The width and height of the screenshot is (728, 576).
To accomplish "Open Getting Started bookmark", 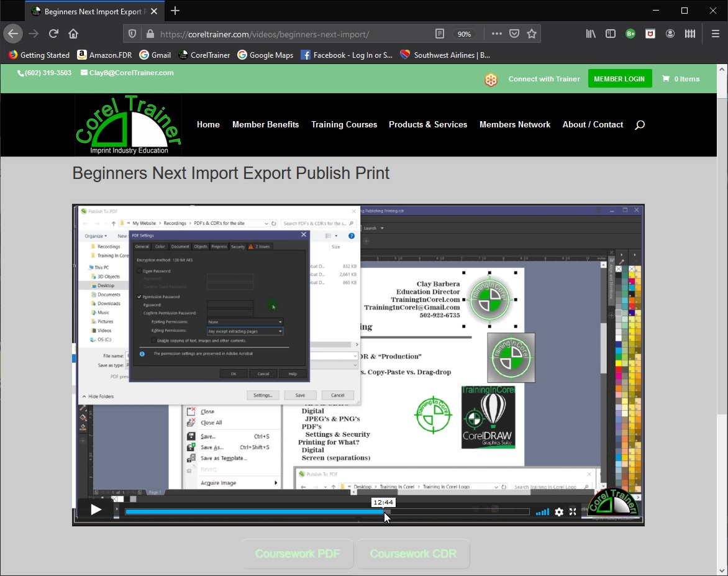I will click(x=39, y=55).
